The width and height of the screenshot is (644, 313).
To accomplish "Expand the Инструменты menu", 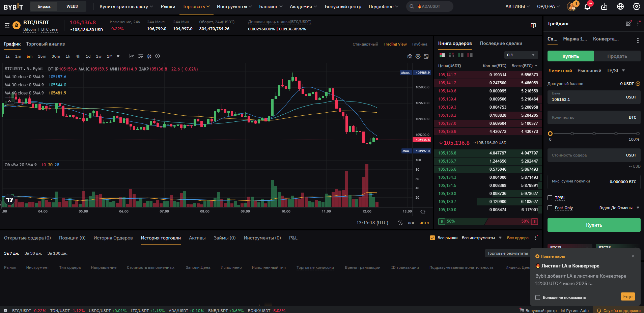I will 234,6.
